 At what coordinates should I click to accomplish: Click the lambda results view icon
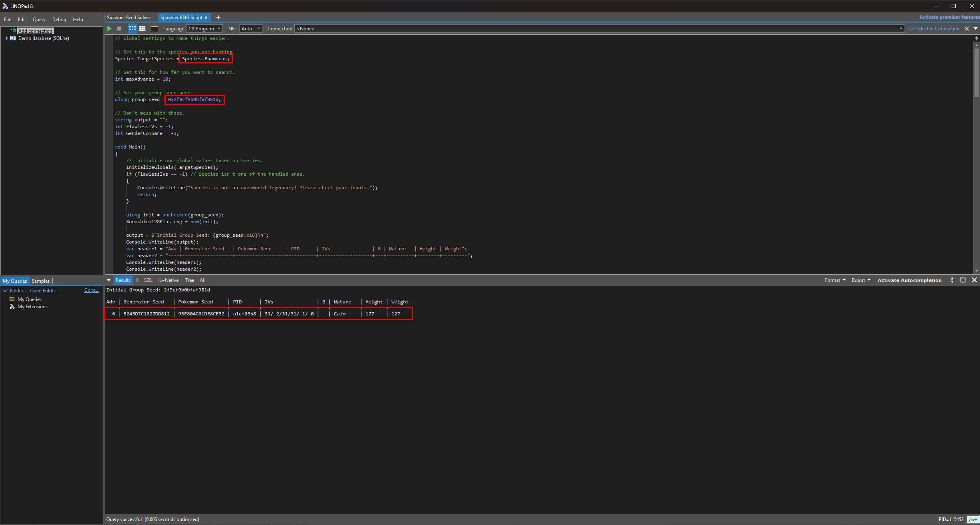tap(137, 280)
